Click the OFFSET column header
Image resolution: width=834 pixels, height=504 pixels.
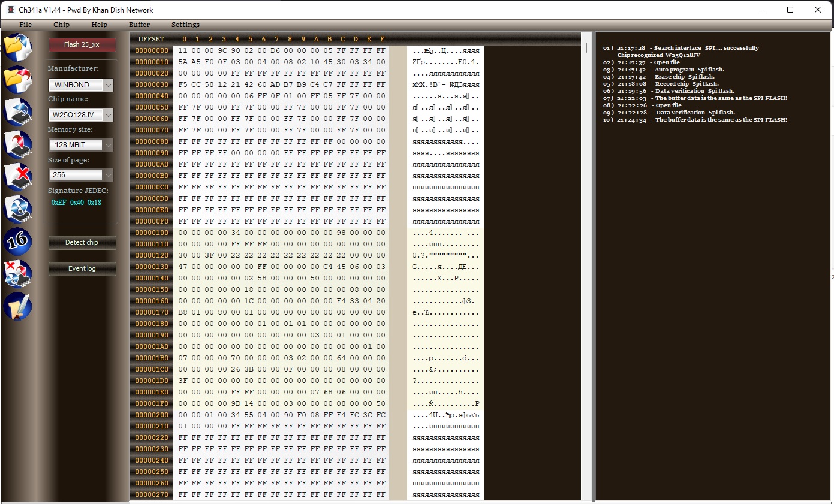tap(151, 39)
